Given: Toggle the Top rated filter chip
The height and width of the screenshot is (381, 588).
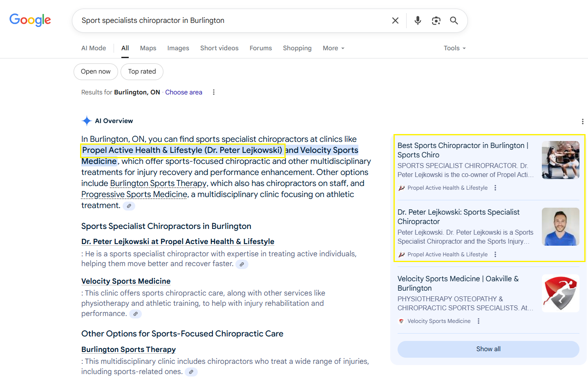Looking at the screenshot, I should click(x=142, y=72).
